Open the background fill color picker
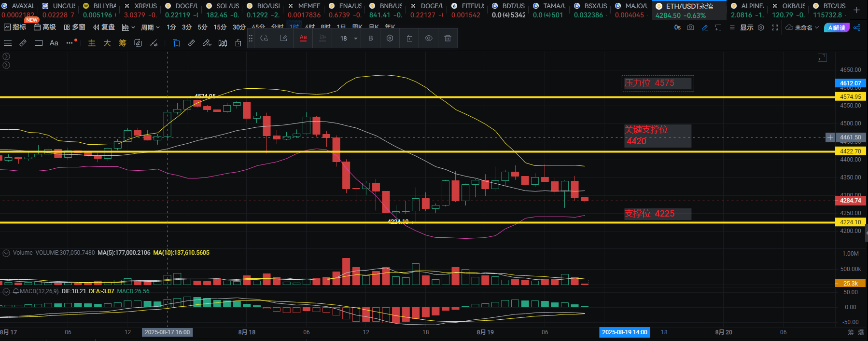Image resolution: width=868 pixels, height=341 pixels. click(322, 38)
